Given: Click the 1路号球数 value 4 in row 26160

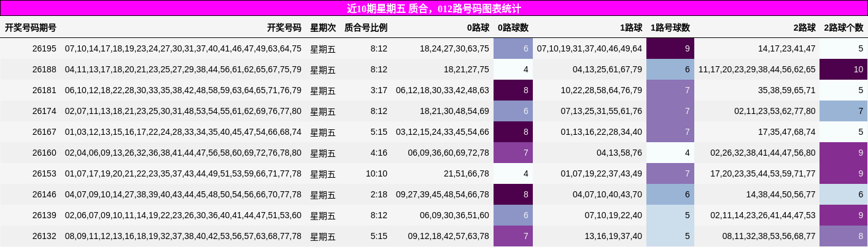Looking at the screenshot, I should [670, 153].
